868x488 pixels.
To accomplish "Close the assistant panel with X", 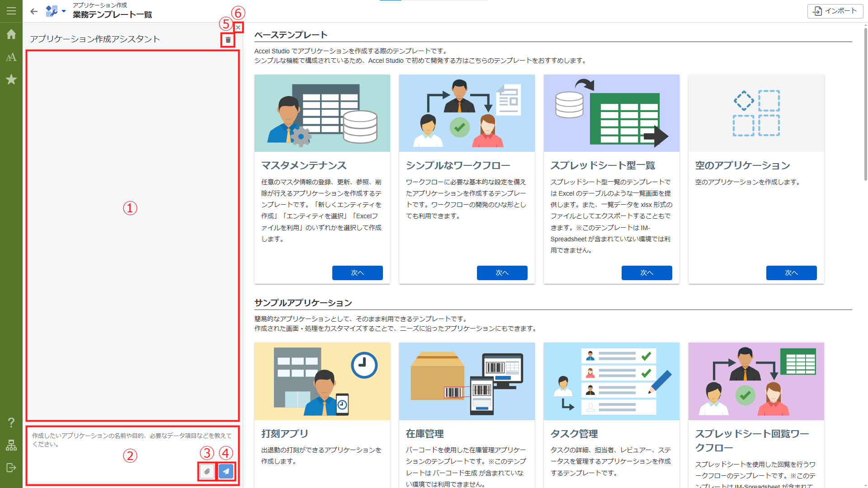I will pyautogui.click(x=238, y=28).
